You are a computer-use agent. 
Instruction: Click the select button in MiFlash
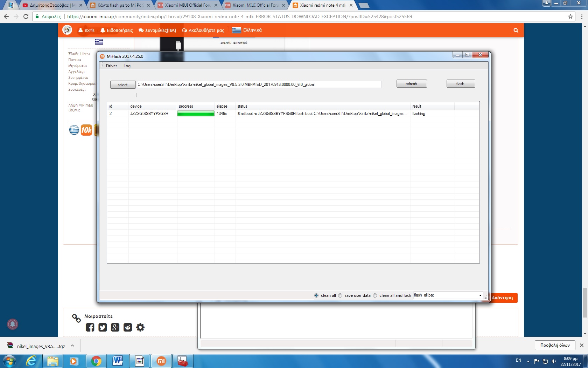coord(122,85)
